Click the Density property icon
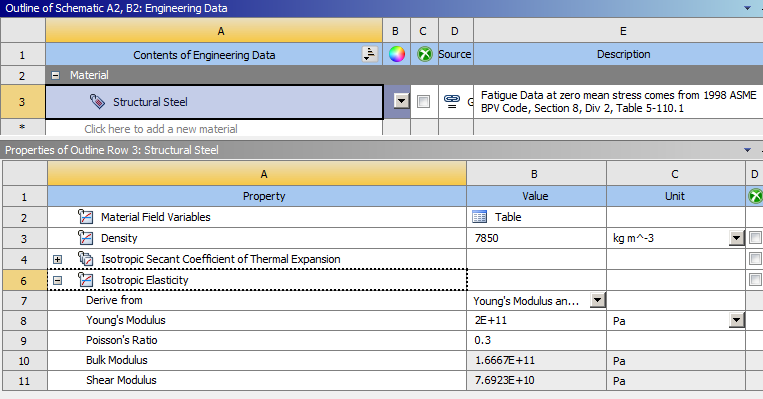763x399 pixels. pyautogui.click(x=86, y=238)
